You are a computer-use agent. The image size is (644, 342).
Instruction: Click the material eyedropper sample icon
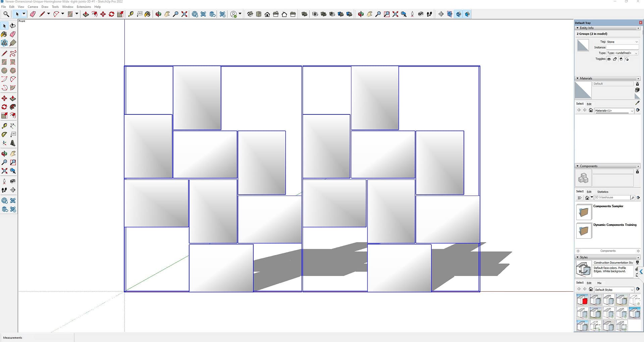(637, 103)
